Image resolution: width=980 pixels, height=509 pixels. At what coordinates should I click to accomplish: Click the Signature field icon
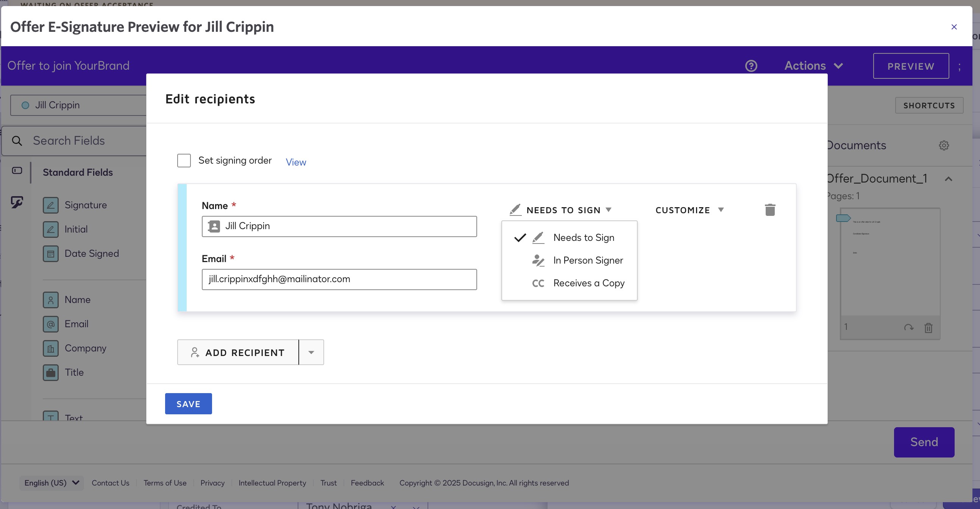coord(51,205)
